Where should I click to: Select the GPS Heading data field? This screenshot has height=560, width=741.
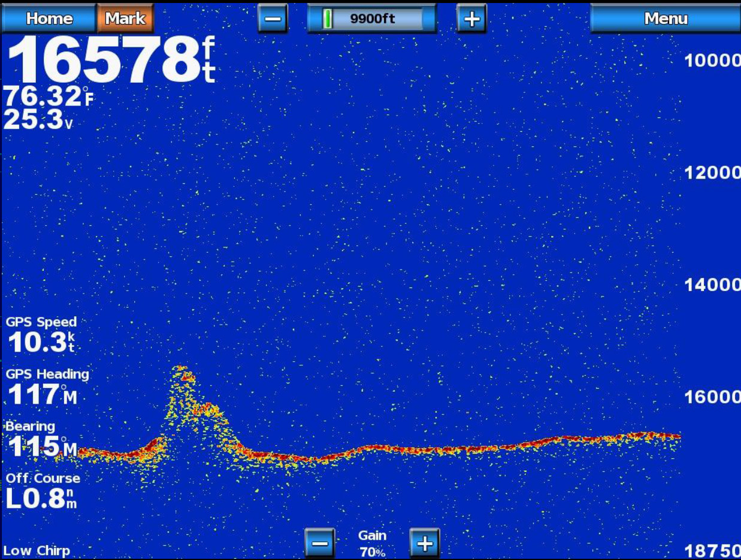pyautogui.click(x=47, y=387)
